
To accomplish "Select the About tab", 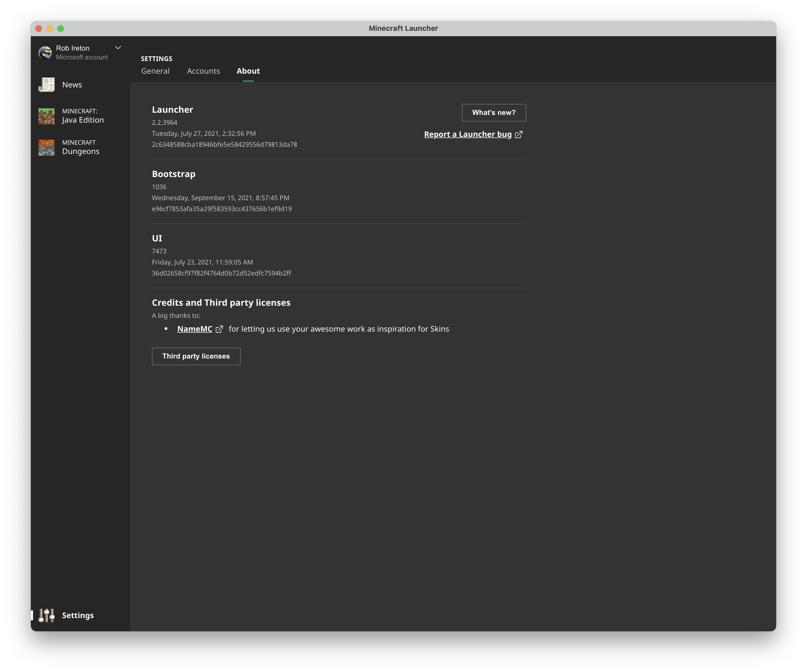I will [248, 71].
